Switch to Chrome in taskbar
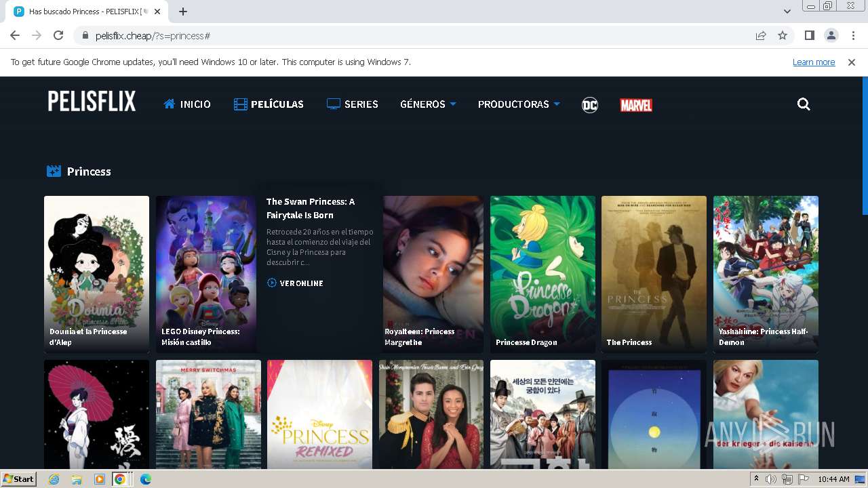 coord(120,479)
